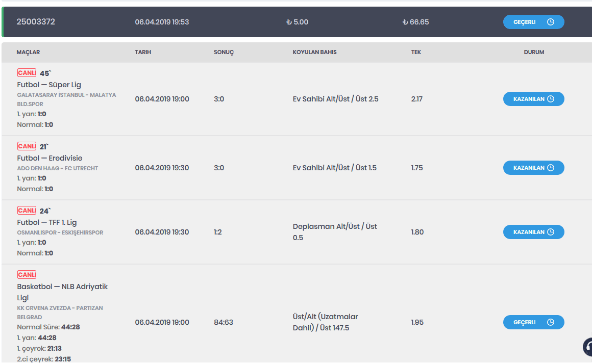592x364 pixels.
Task: Click Kazanılan button for Galatasaray bet
Action: (x=529, y=99)
